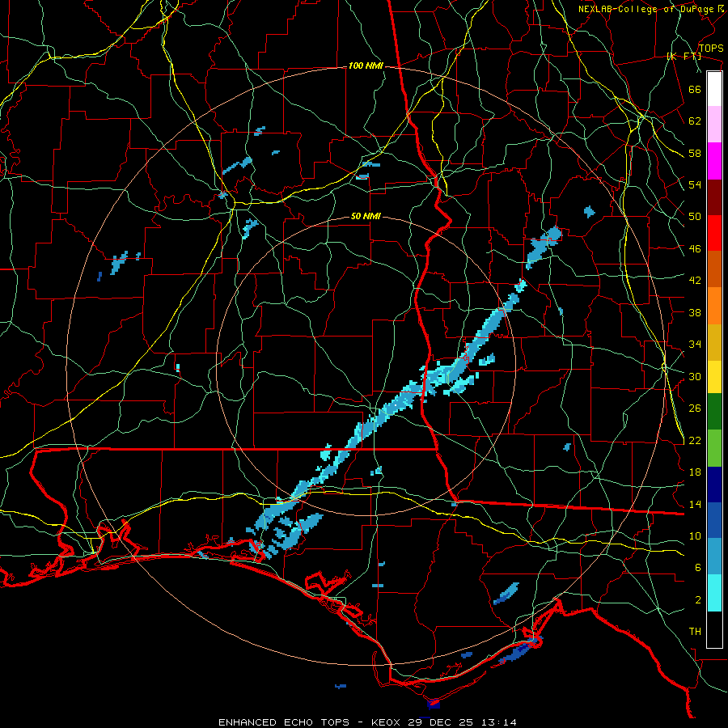Click the legend label "TH"
Image resolution: width=728 pixels, height=728 pixels.
coord(695,632)
